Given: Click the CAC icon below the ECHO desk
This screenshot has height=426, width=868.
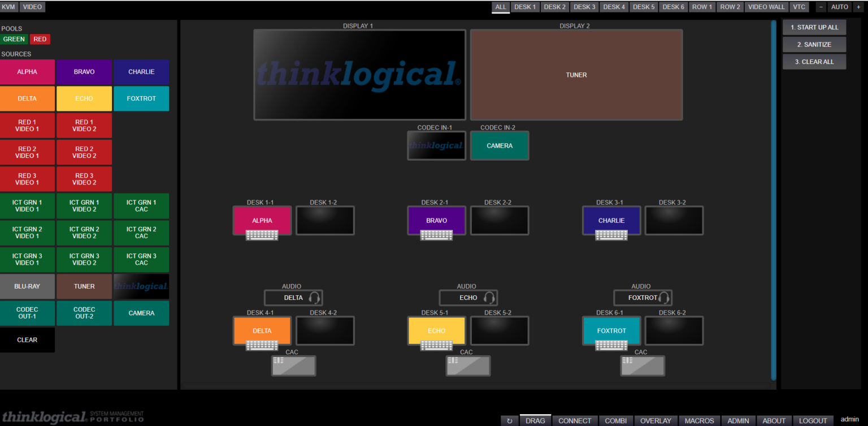Looking at the screenshot, I should tap(468, 365).
